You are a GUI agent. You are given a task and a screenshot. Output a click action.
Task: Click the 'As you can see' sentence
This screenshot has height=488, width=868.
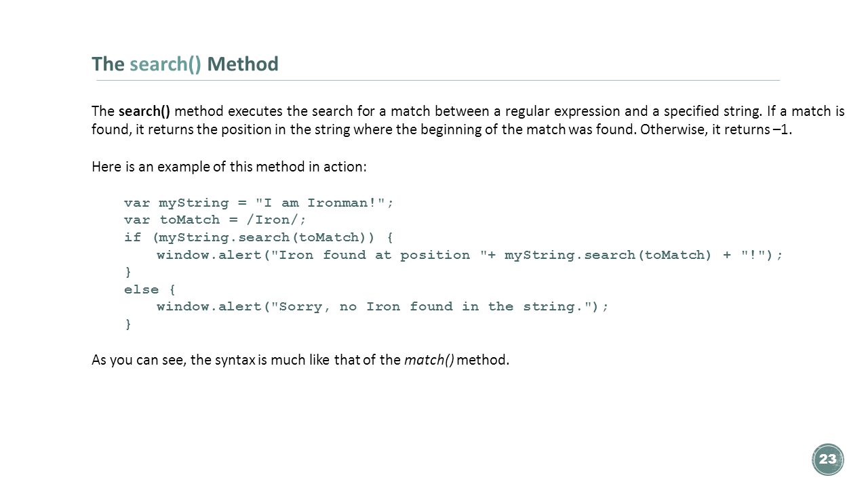300,360
